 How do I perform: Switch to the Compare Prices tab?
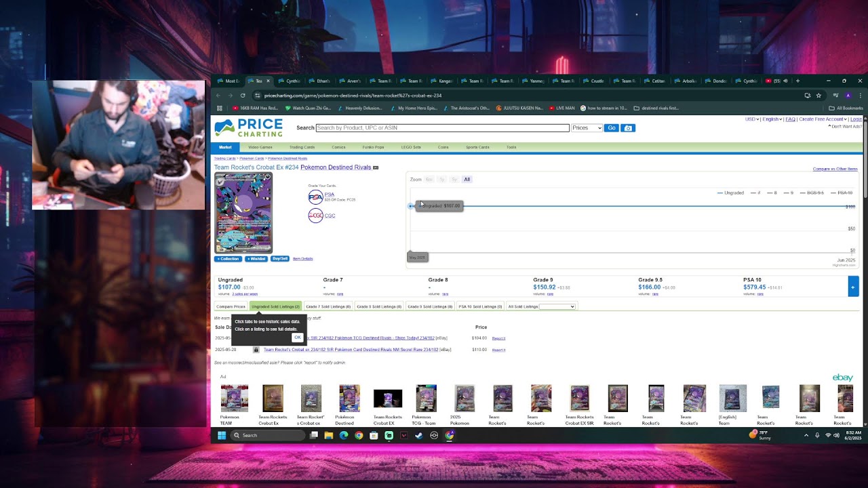(x=231, y=306)
